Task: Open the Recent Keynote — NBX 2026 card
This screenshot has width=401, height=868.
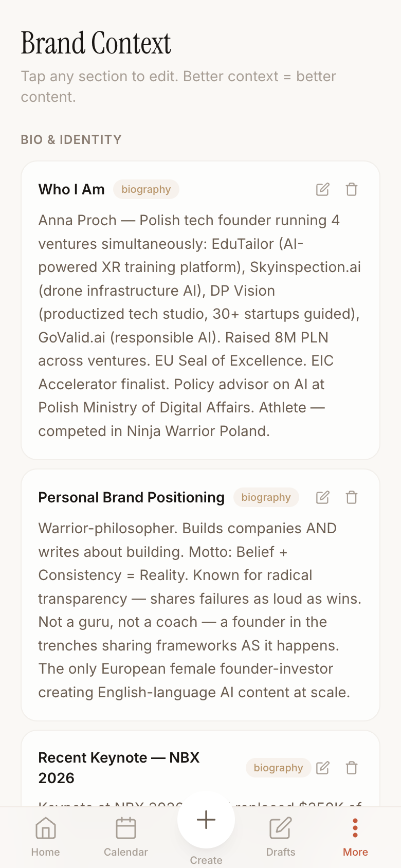Action: coord(154,766)
